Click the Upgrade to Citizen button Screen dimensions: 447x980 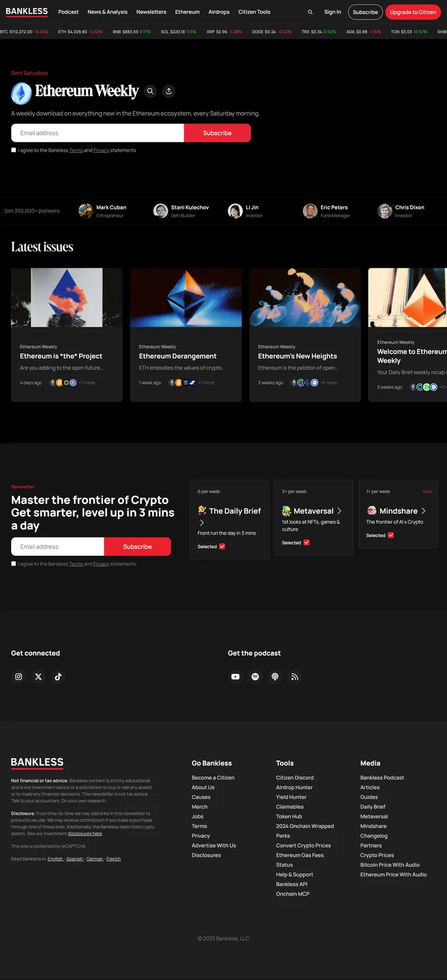pyautogui.click(x=413, y=12)
